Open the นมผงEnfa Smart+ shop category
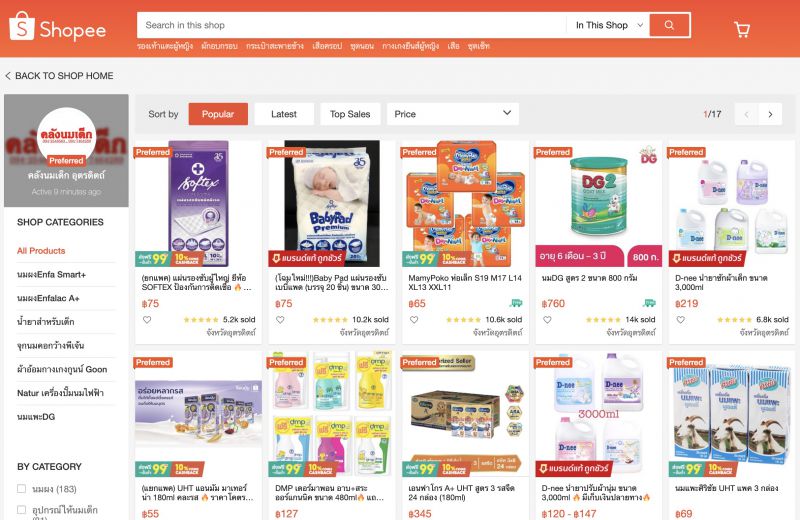Screen dimensions: 800x520 click(52, 275)
